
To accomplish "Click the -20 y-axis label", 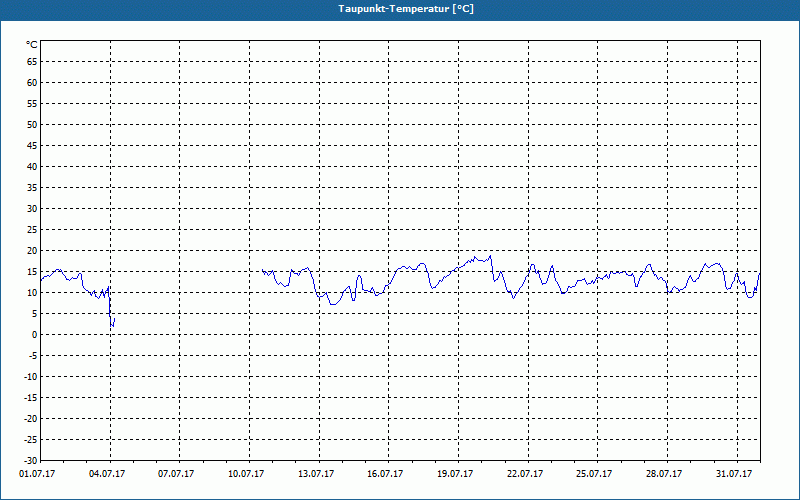I will [x=31, y=419].
